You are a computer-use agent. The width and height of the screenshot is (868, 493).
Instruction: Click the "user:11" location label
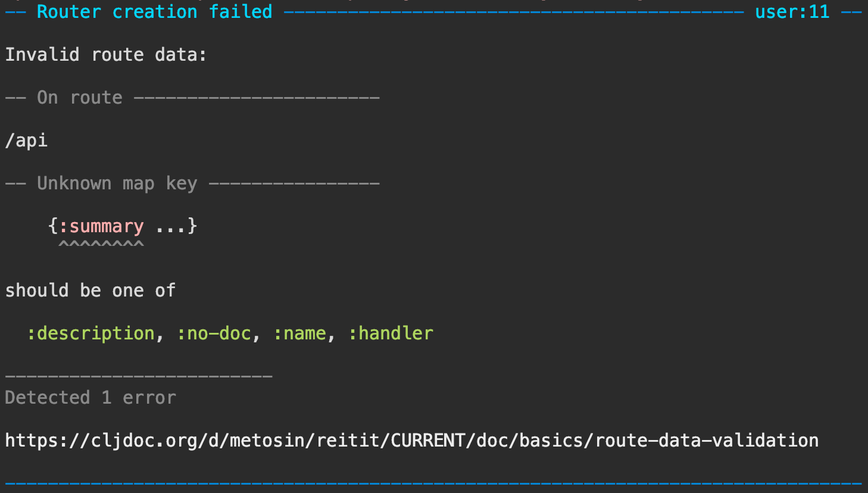click(792, 12)
